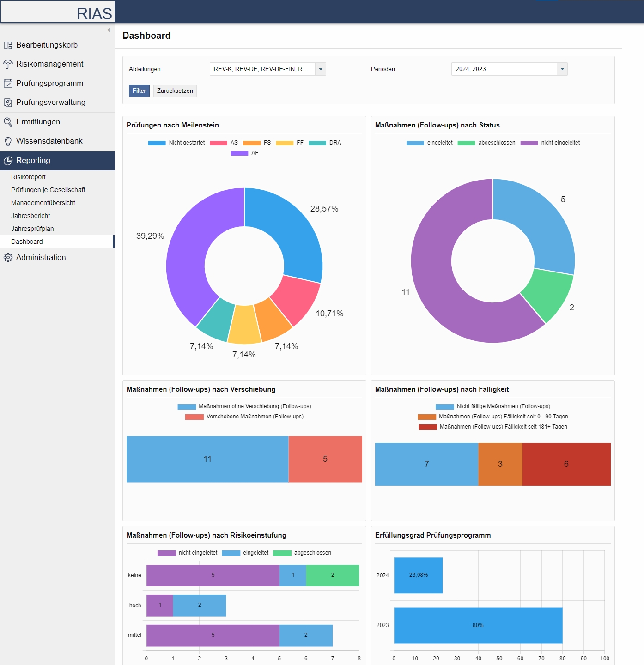Toggle 'Fälligkeit seit 181+ Tagen' legend
Image resolution: width=644 pixels, height=665 pixels.
[493, 427]
